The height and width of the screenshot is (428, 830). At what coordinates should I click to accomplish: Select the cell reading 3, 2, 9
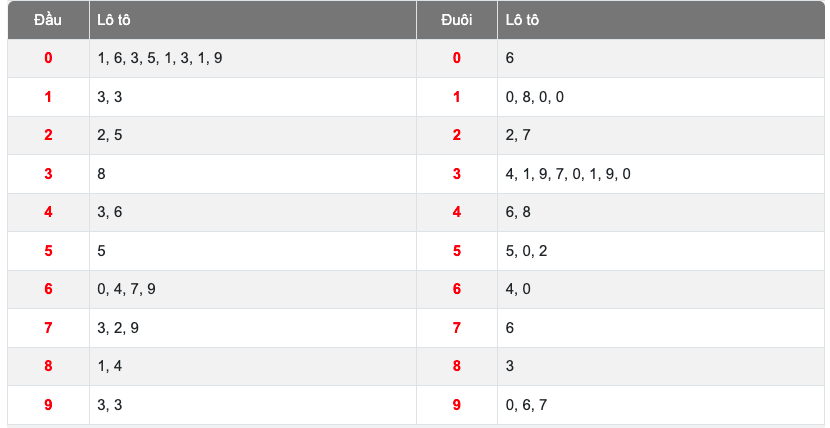click(x=118, y=328)
